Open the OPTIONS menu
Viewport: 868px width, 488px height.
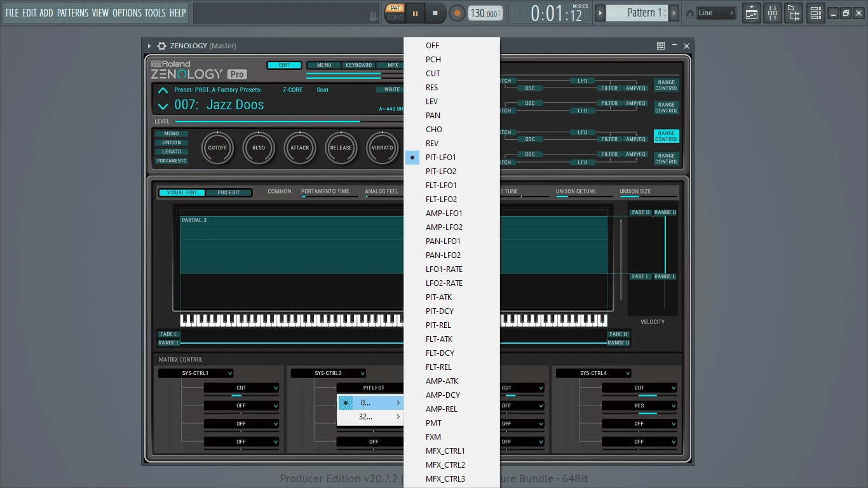(126, 13)
